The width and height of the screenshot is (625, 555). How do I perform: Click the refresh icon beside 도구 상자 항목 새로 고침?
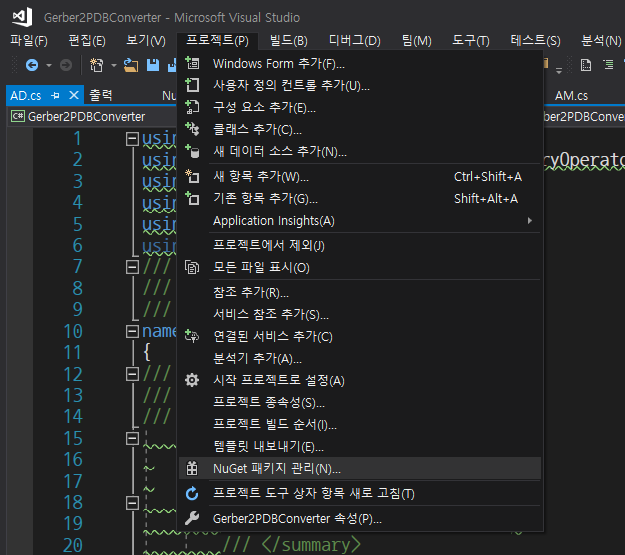192,494
